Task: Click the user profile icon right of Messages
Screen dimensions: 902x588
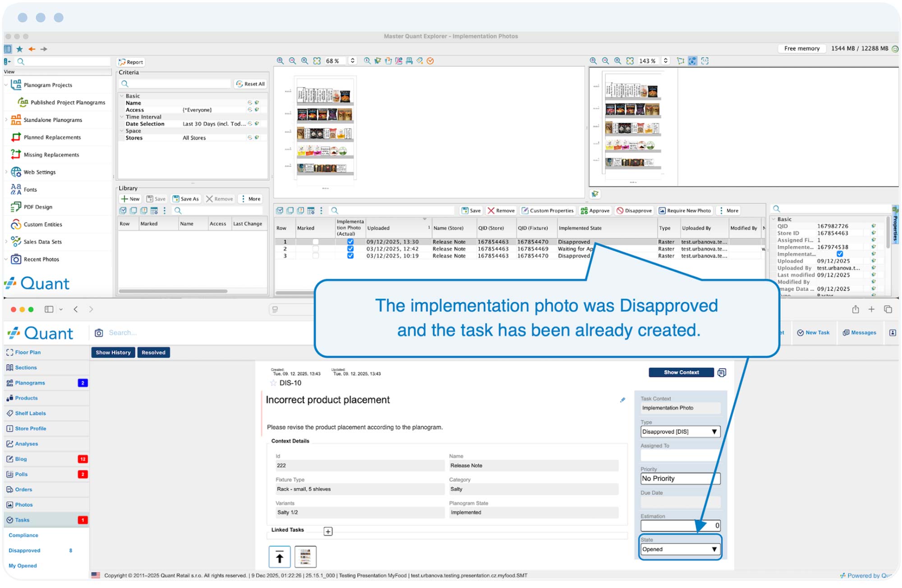Action: (893, 333)
